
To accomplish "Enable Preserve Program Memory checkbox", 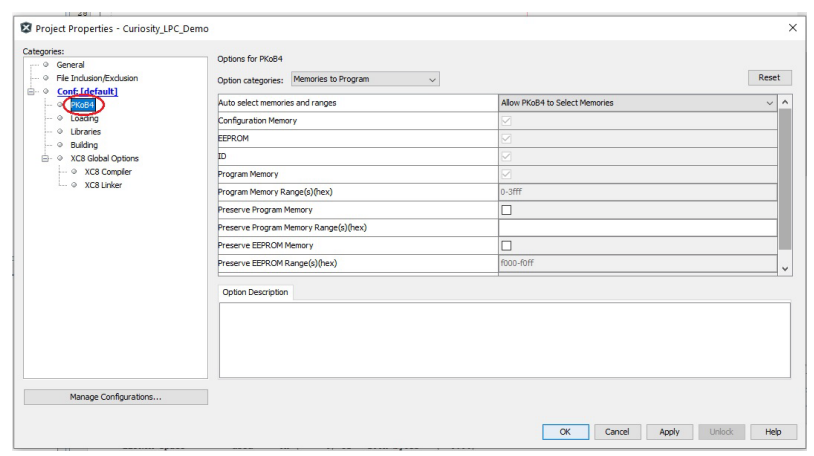I will pyautogui.click(x=506, y=210).
